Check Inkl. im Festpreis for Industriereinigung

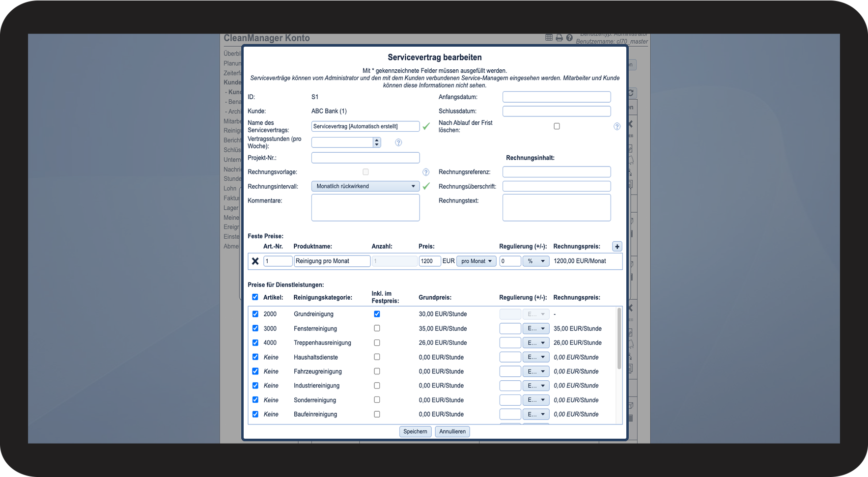377,386
